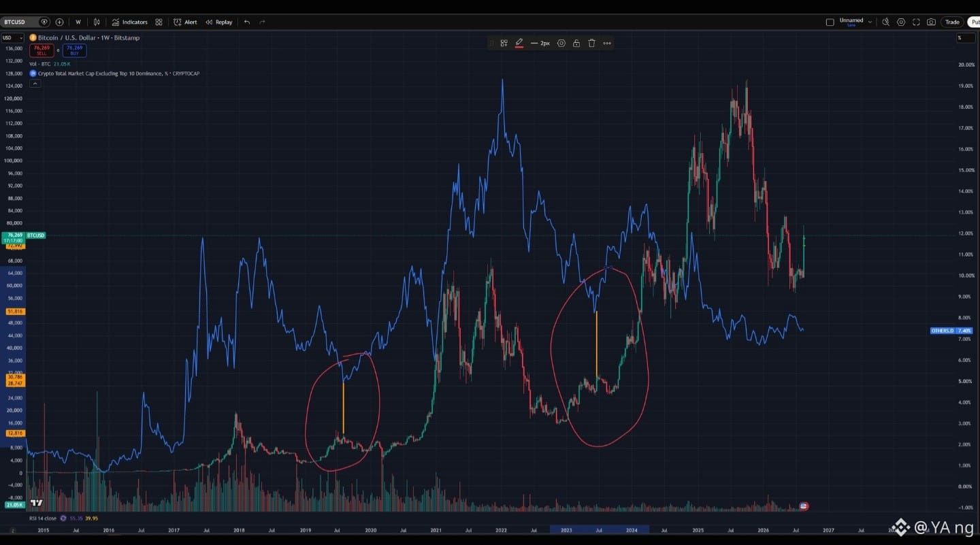Image resolution: width=980 pixels, height=545 pixels.
Task: Change the candlestick chart style
Action: pos(97,22)
